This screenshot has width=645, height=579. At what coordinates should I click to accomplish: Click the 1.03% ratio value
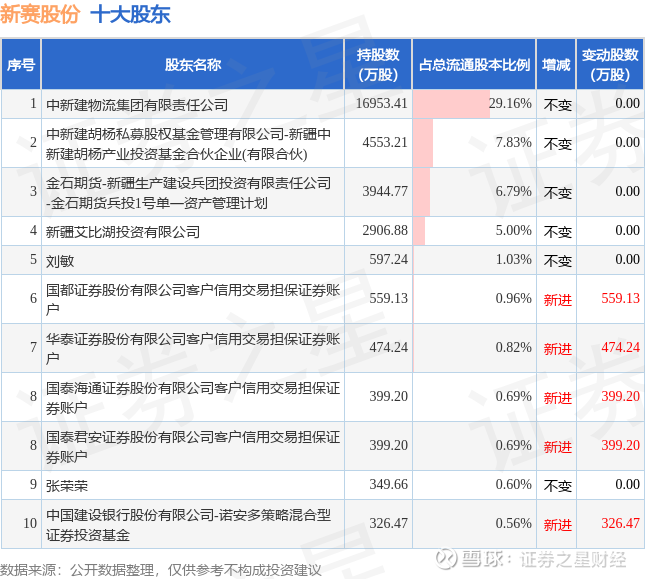click(x=514, y=259)
